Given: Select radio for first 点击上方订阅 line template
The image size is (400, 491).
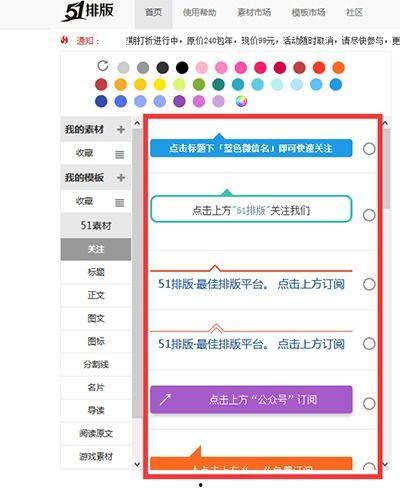Looking at the screenshot, I should (x=369, y=284).
